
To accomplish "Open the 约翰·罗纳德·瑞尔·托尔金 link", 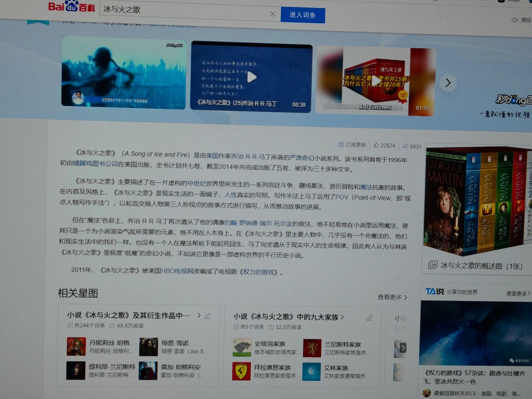I will click(259, 223).
